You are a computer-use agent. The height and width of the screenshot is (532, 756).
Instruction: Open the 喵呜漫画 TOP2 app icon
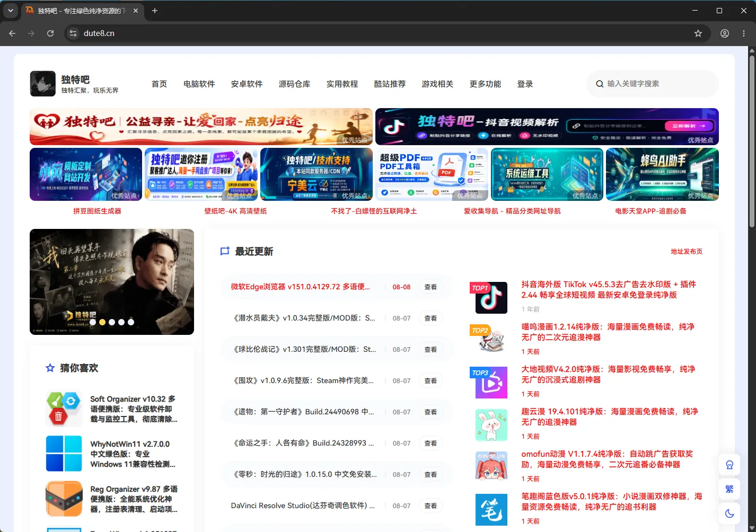pos(491,340)
